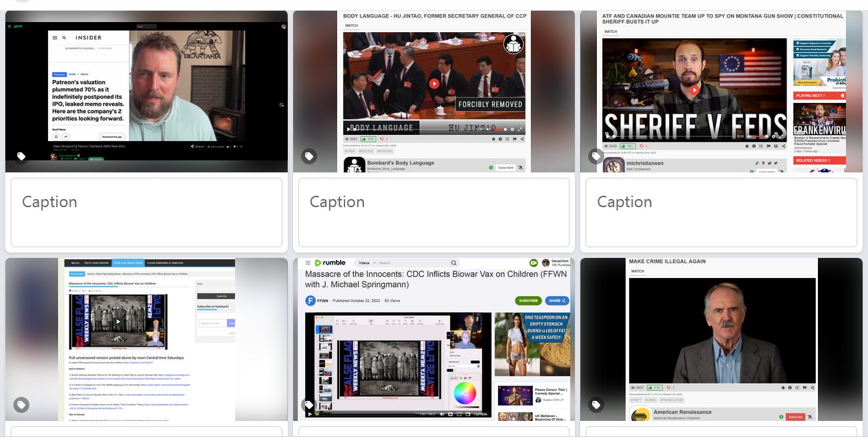
Task: Click the tag icon on the Rumble video image
Action: (309, 405)
